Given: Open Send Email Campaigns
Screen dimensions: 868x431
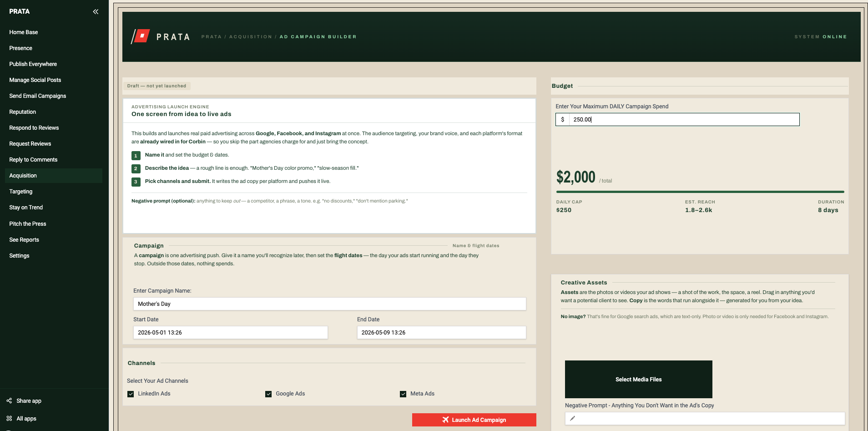Looking at the screenshot, I should coord(54,96).
